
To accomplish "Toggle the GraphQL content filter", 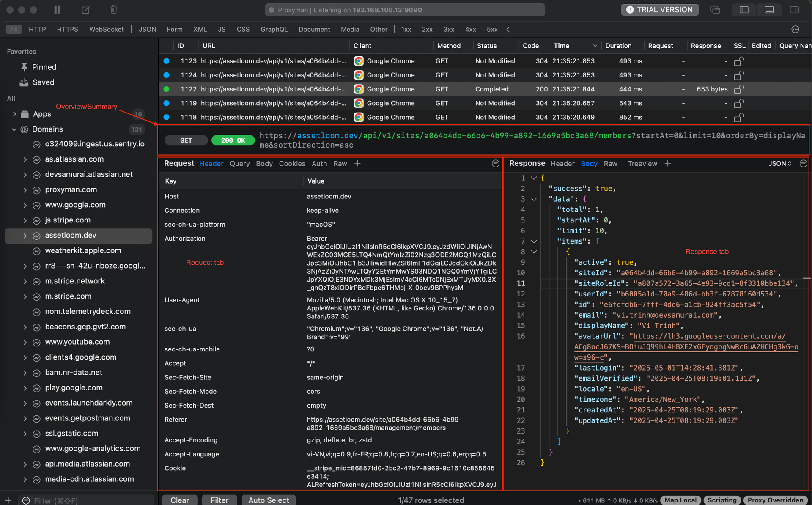I will 274,29.
